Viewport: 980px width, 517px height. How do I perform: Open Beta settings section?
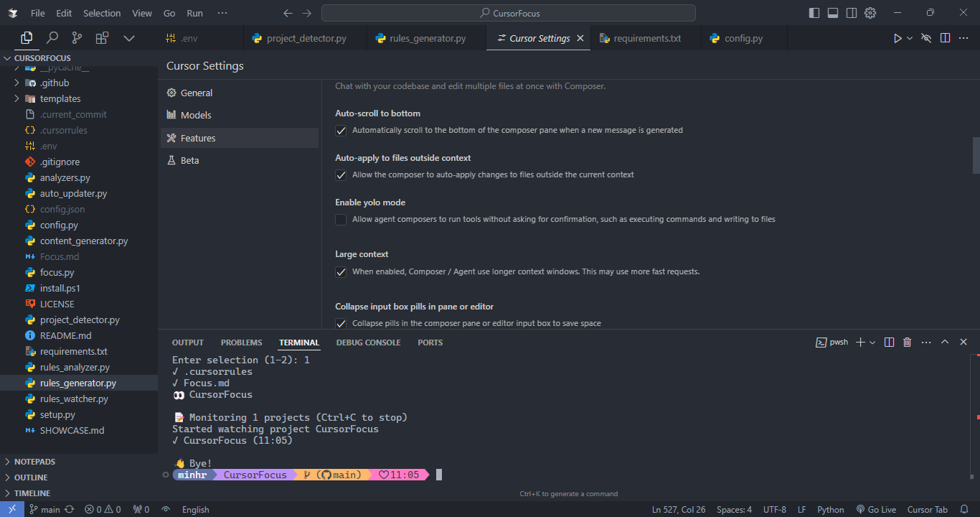(x=240, y=160)
